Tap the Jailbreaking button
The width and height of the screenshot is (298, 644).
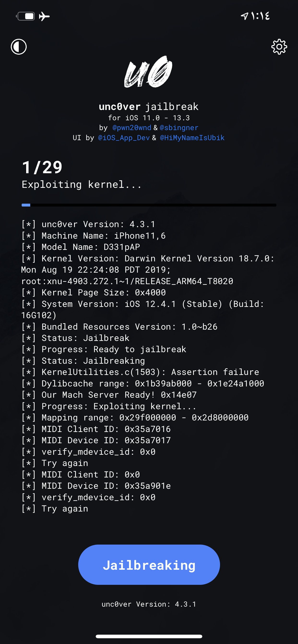[x=149, y=565]
